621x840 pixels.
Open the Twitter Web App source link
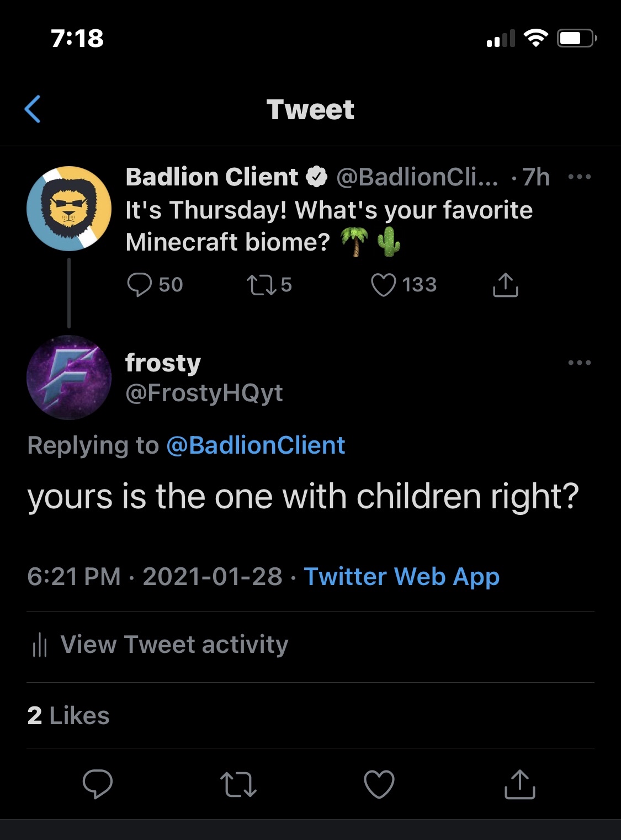(x=402, y=576)
